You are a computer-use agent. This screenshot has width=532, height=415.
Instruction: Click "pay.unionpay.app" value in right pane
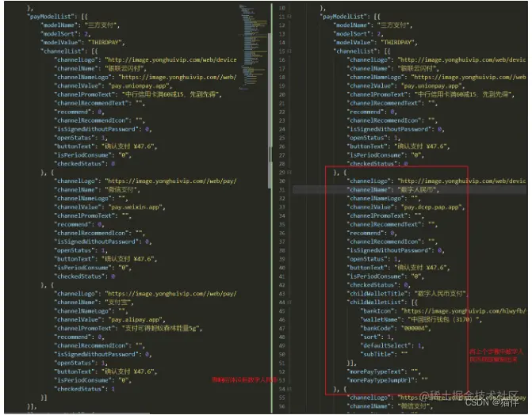[431, 86]
